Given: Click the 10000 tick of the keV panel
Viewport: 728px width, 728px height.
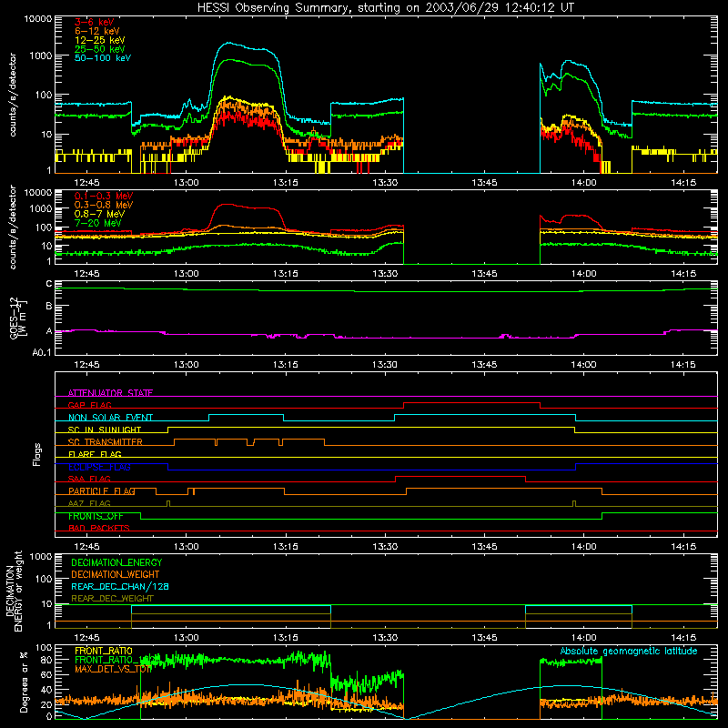Looking at the screenshot, I should (38, 18).
